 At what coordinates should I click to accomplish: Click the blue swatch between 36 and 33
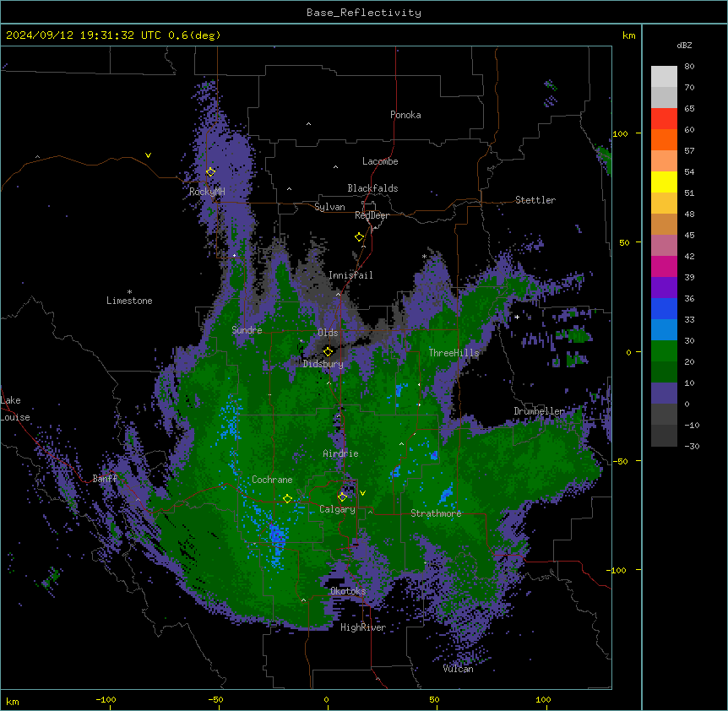(x=664, y=308)
